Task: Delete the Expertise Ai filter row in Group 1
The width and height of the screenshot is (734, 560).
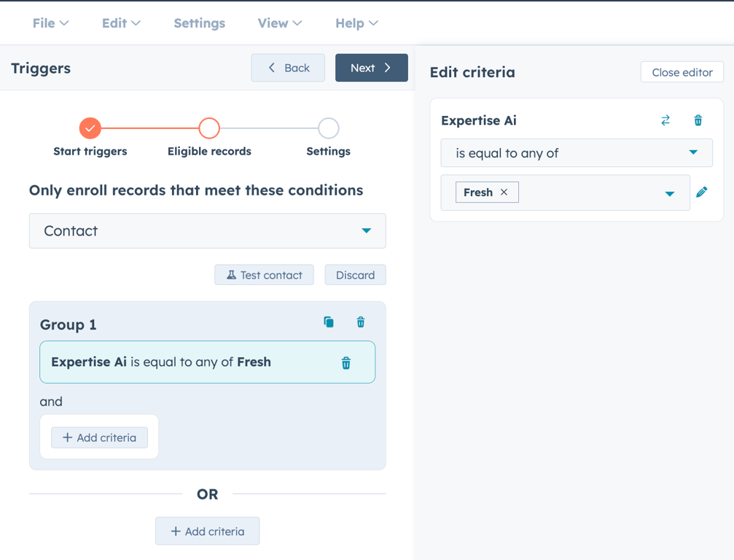Action: (x=346, y=363)
